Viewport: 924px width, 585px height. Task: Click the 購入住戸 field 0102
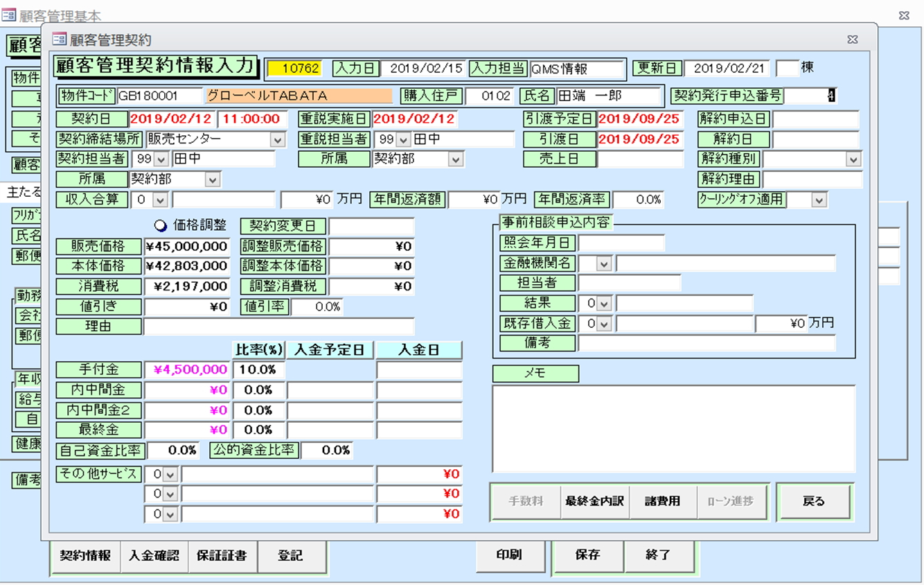point(489,96)
